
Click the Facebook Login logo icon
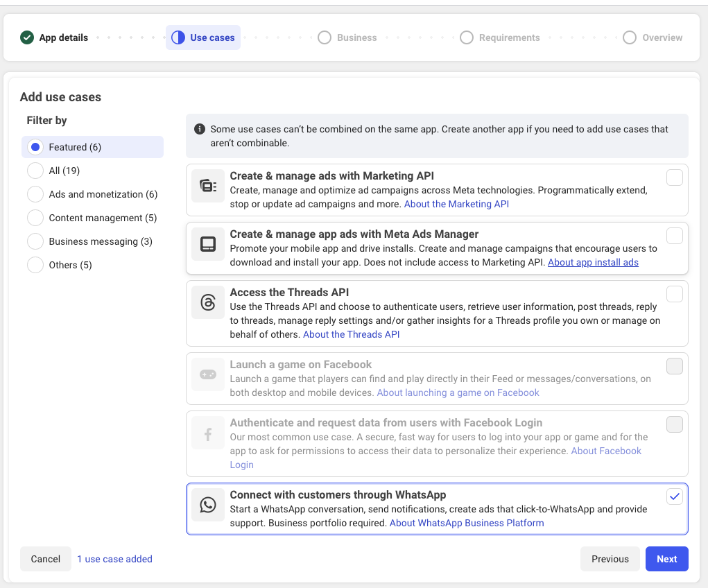208,435
